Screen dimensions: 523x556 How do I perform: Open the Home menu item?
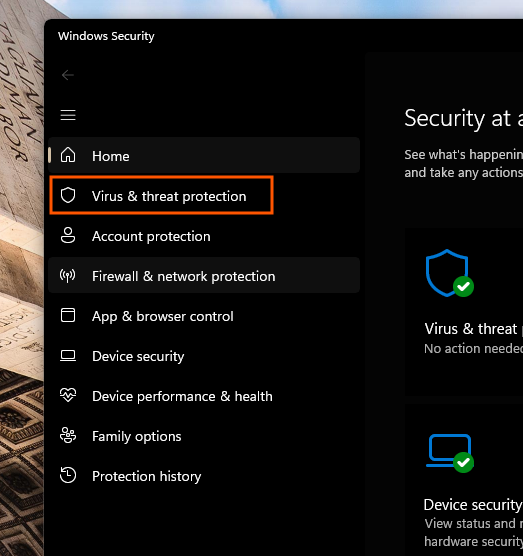click(204, 155)
